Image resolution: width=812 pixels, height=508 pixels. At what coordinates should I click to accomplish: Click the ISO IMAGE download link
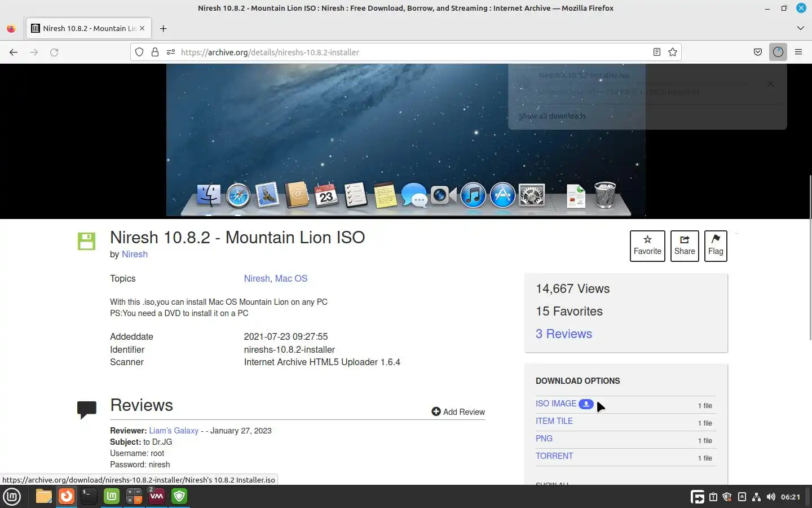coord(556,404)
